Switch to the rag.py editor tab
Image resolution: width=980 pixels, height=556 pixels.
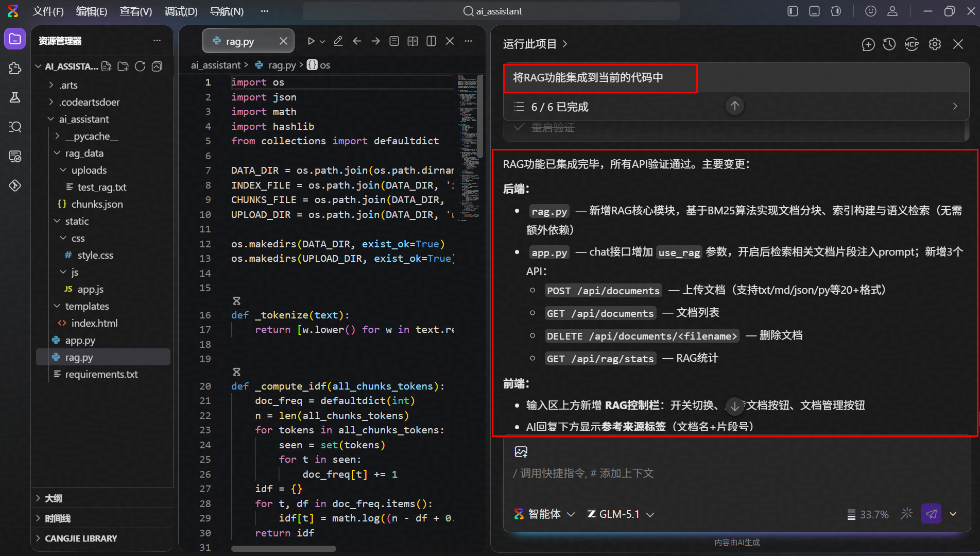248,41
